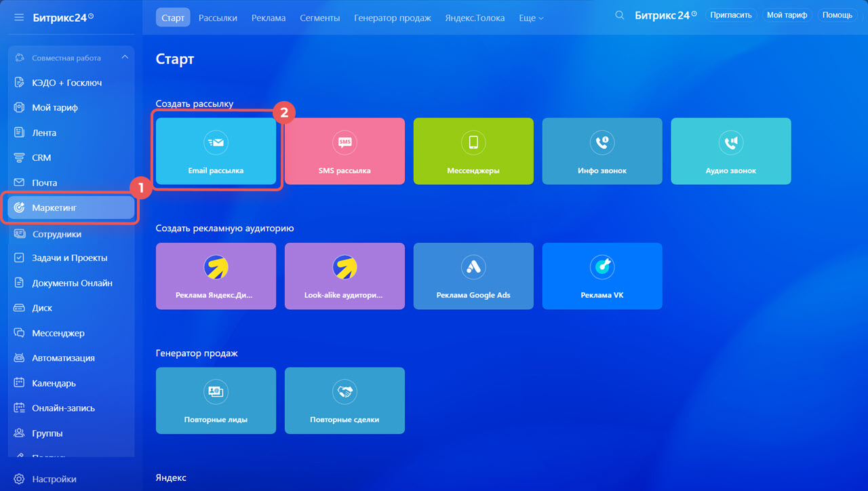Click the Лента feed icon
Image resolution: width=868 pixels, height=491 pixels.
(19, 133)
